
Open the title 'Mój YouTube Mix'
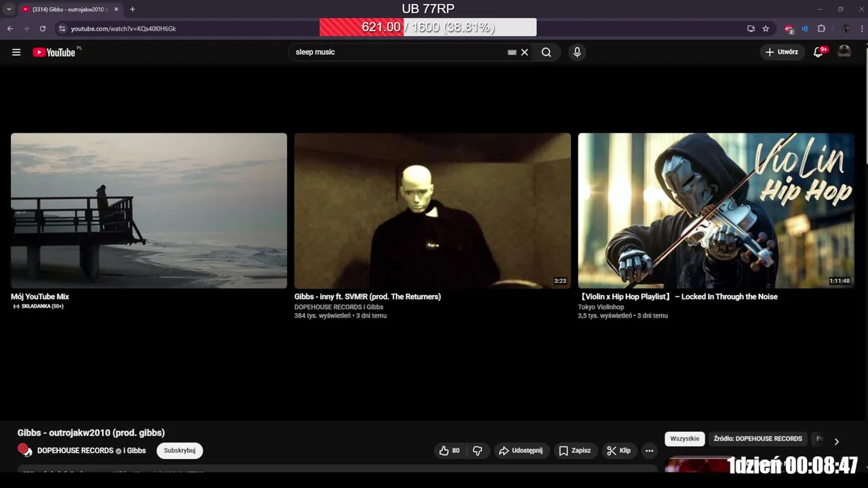40,297
